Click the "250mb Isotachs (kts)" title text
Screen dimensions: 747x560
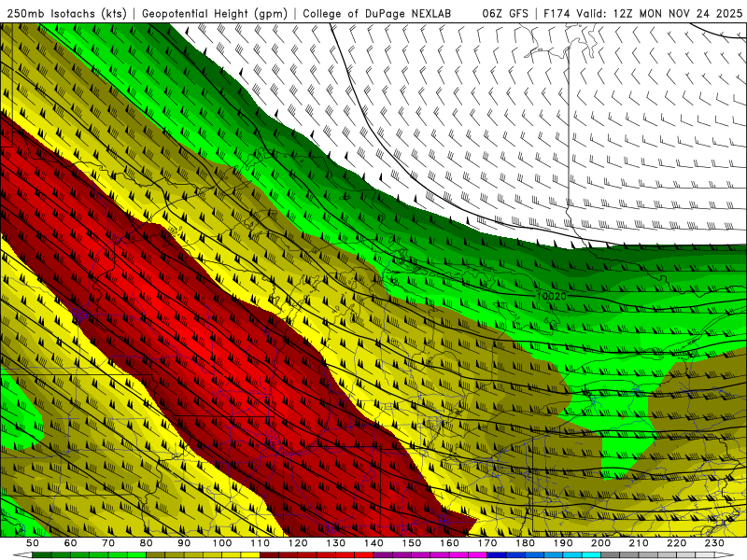(66, 14)
